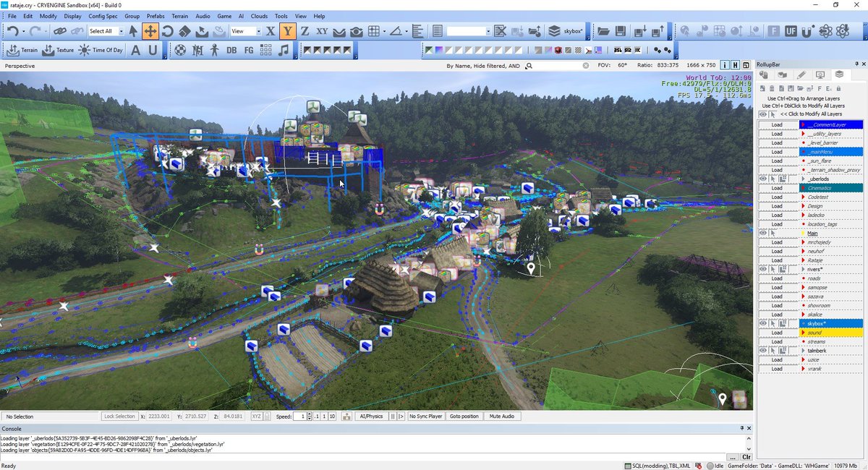
Task: Click the UF toolbar icon
Action: pyautogui.click(x=791, y=31)
